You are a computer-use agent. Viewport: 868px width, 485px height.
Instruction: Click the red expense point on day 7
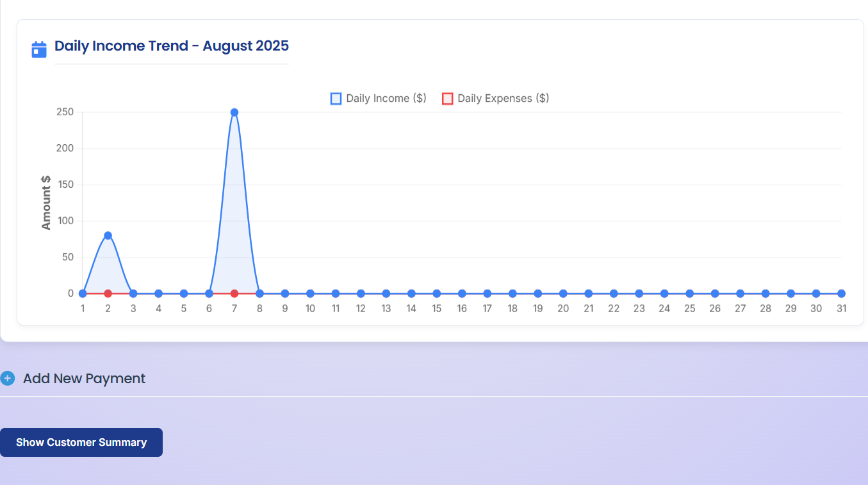click(x=234, y=293)
